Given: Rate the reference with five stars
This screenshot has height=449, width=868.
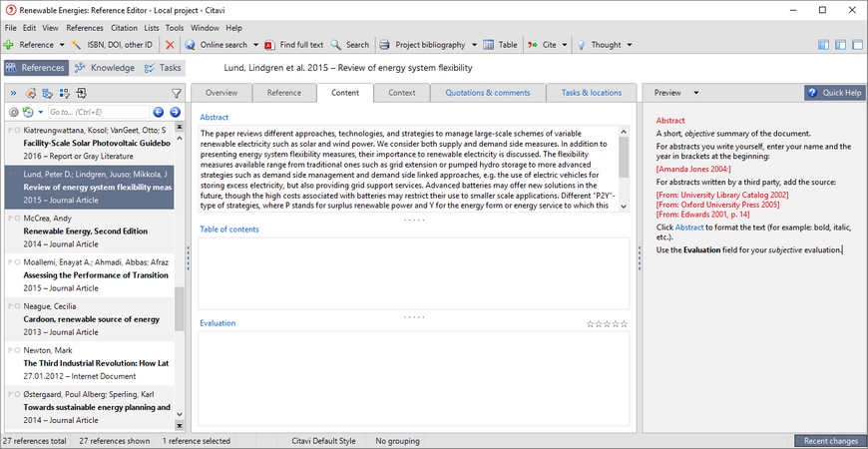Looking at the screenshot, I should [625, 324].
